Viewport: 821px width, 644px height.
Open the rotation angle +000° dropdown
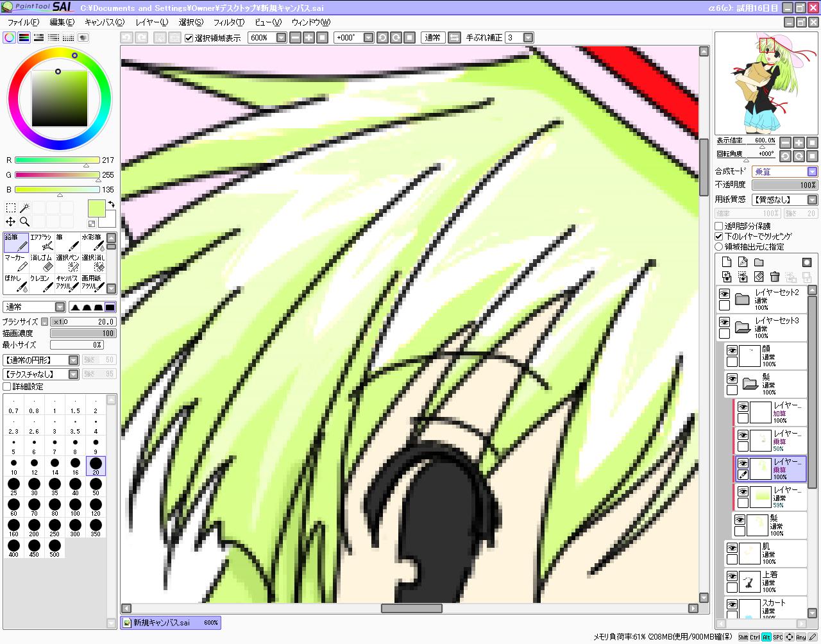368,38
